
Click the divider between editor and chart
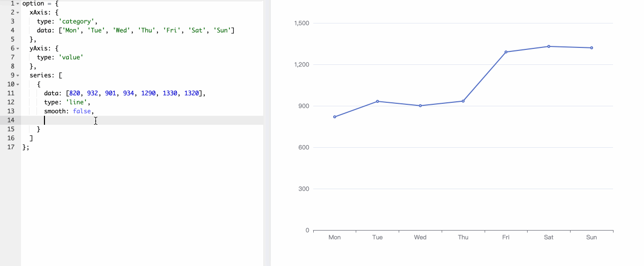click(267, 133)
